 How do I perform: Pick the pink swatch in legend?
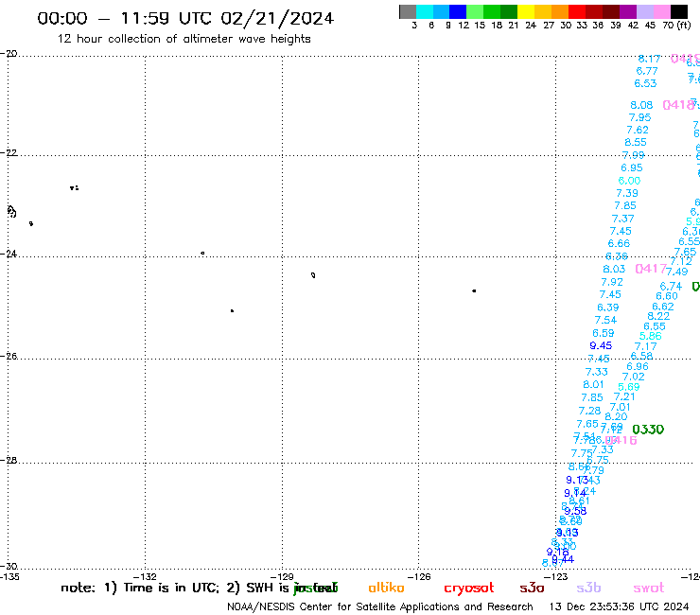pos(661,11)
